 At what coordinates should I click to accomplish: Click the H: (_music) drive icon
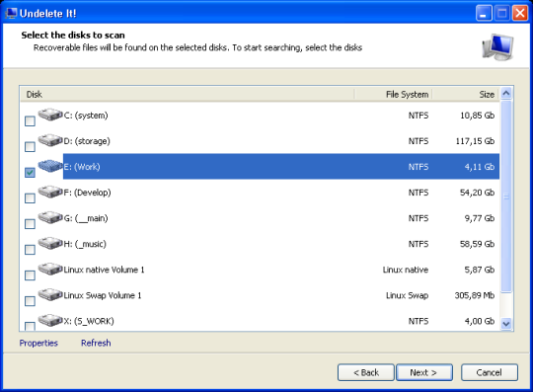tap(50, 243)
